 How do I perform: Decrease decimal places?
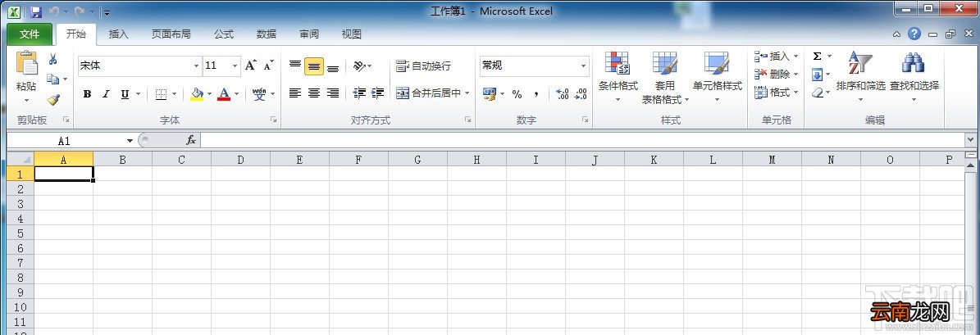click(581, 93)
